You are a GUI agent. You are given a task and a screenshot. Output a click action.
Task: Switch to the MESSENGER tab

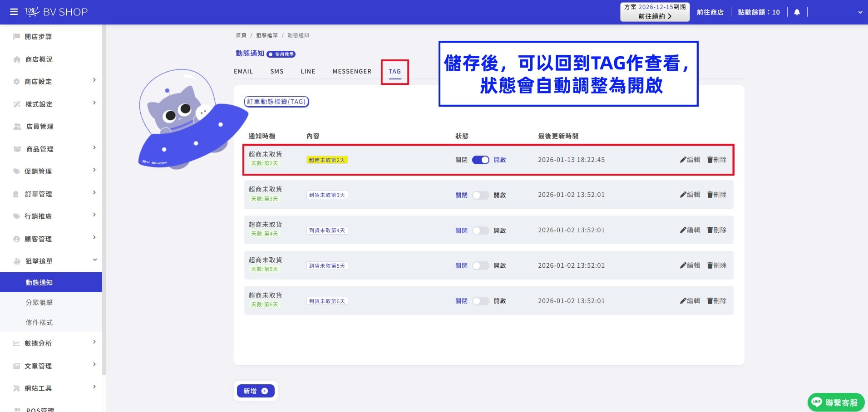click(x=352, y=72)
